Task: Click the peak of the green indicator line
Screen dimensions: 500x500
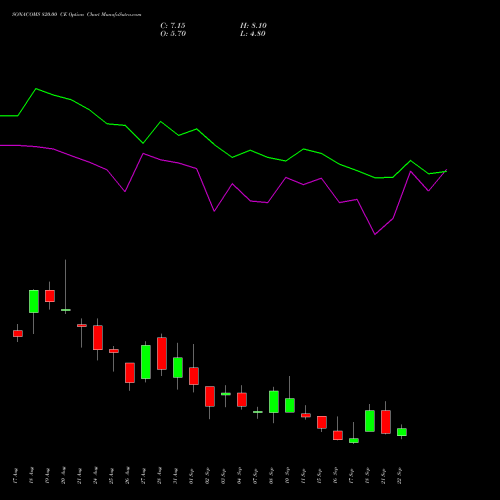Action: click(x=36, y=89)
